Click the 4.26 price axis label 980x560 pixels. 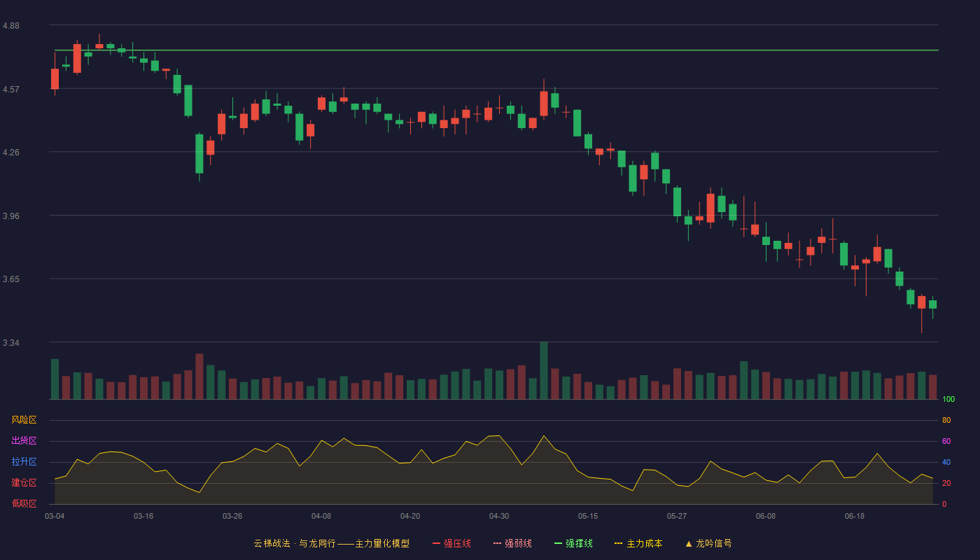coord(11,153)
